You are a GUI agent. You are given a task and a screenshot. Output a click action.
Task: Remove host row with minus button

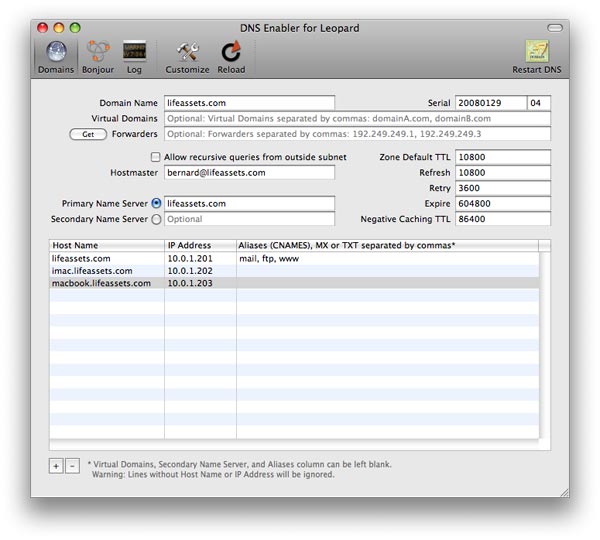[x=72, y=466]
